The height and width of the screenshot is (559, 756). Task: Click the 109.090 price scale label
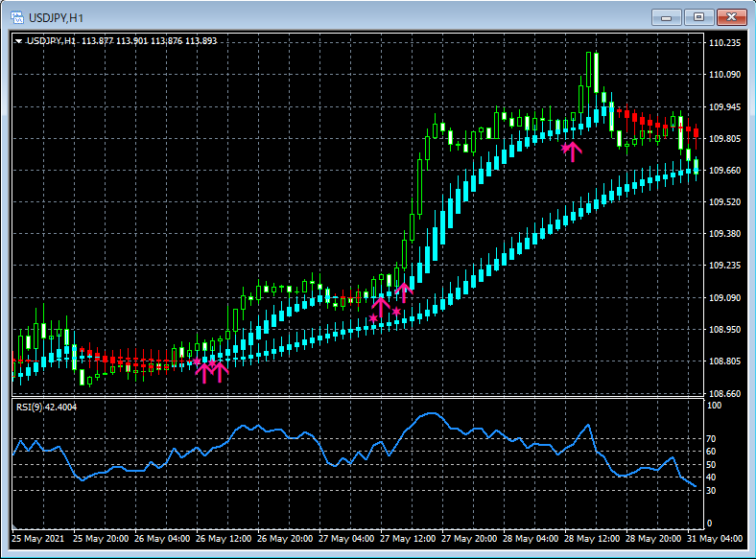click(x=724, y=298)
